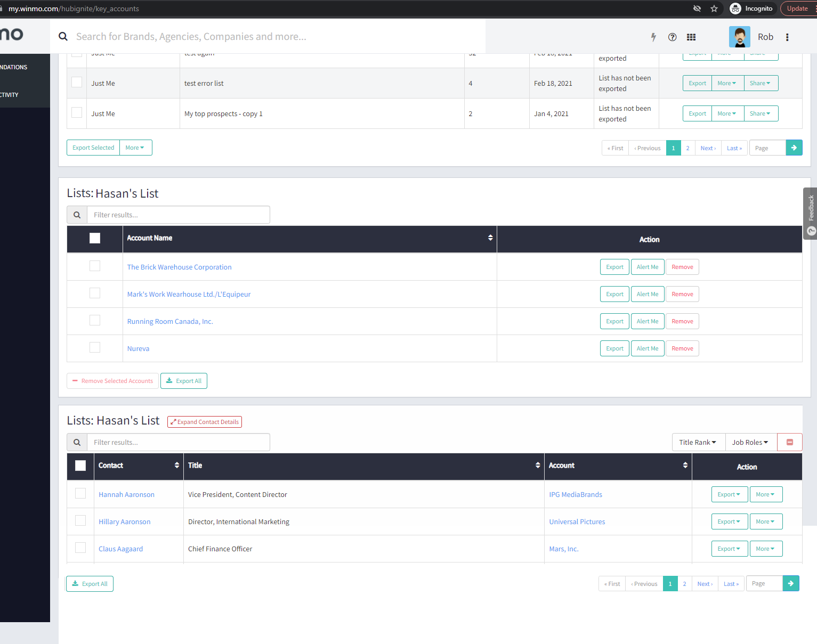Open the Title Rank dropdown
817x644 pixels.
698,442
